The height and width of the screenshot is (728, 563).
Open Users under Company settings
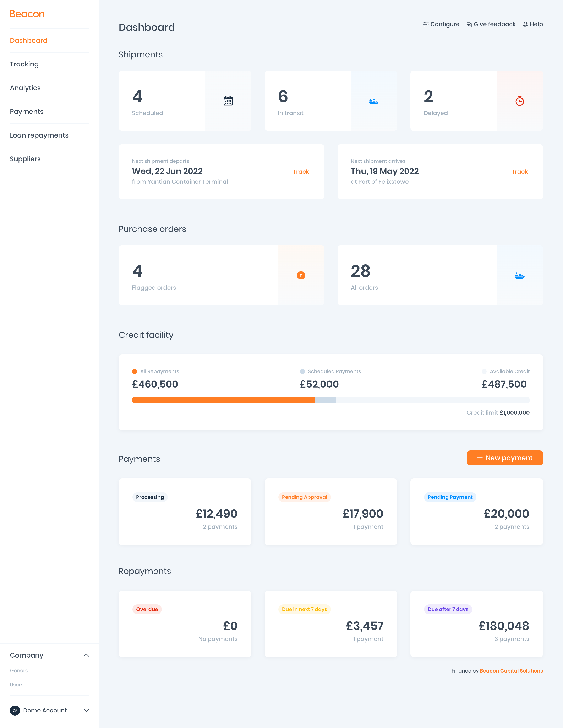pos(17,685)
